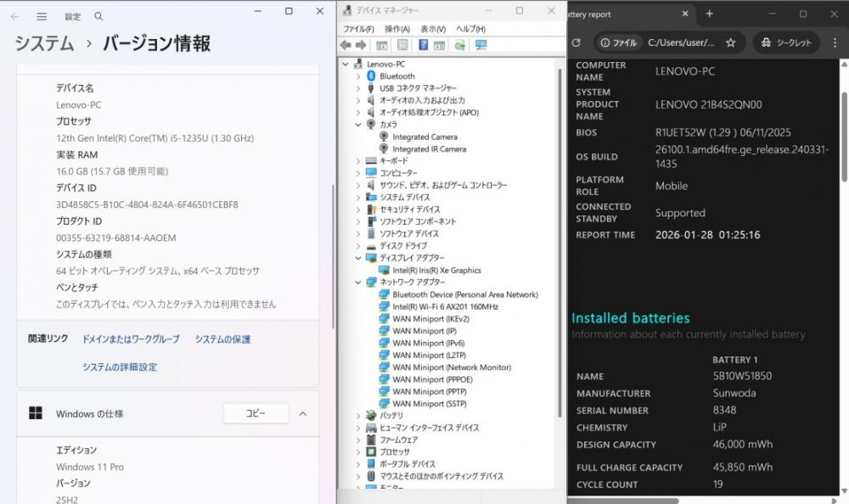The image size is (849, 504).
Task: Open ドメインまたはワークグループ link
Action: [131, 339]
